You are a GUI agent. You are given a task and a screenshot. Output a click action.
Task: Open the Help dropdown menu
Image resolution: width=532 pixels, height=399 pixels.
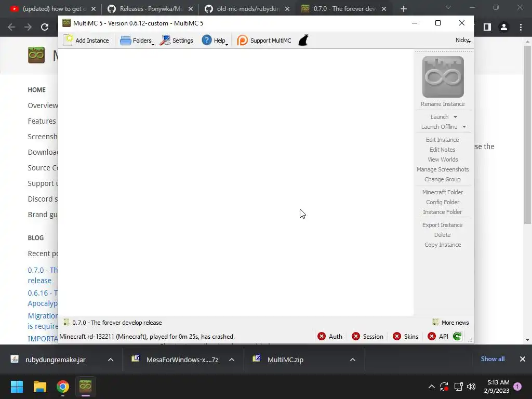click(x=215, y=41)
